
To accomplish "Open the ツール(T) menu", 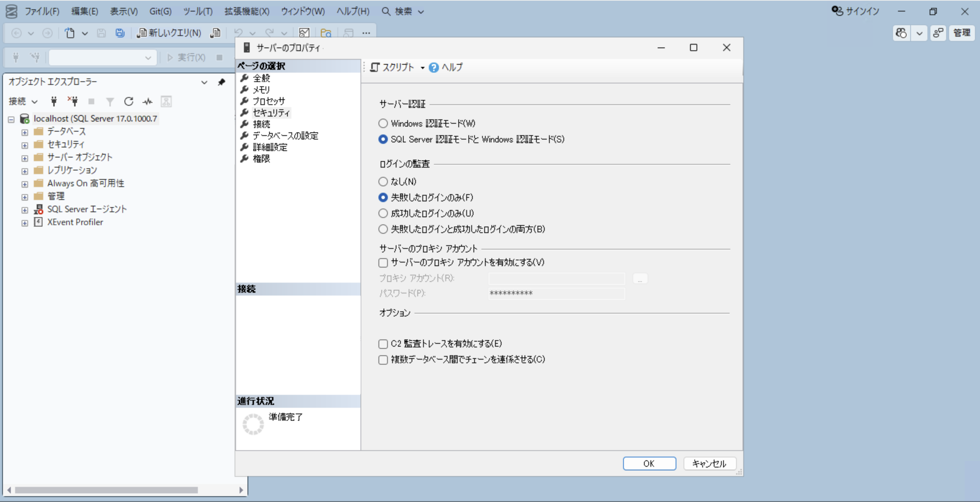I will [198, 12].
